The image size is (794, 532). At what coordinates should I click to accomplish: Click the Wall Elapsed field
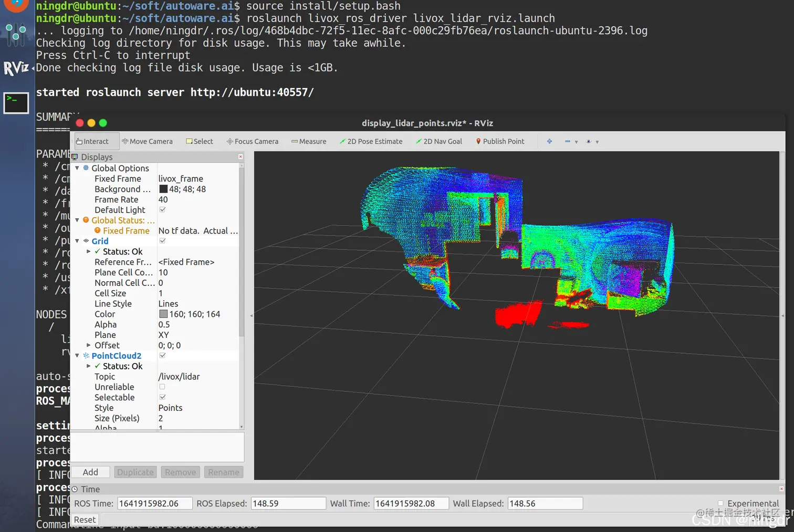[x=545, y=503]
